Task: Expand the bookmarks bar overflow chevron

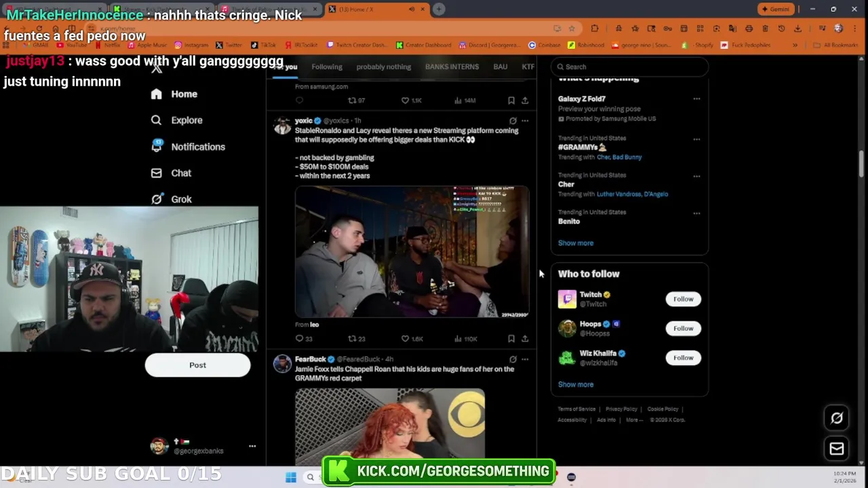Action: point(795,45)
